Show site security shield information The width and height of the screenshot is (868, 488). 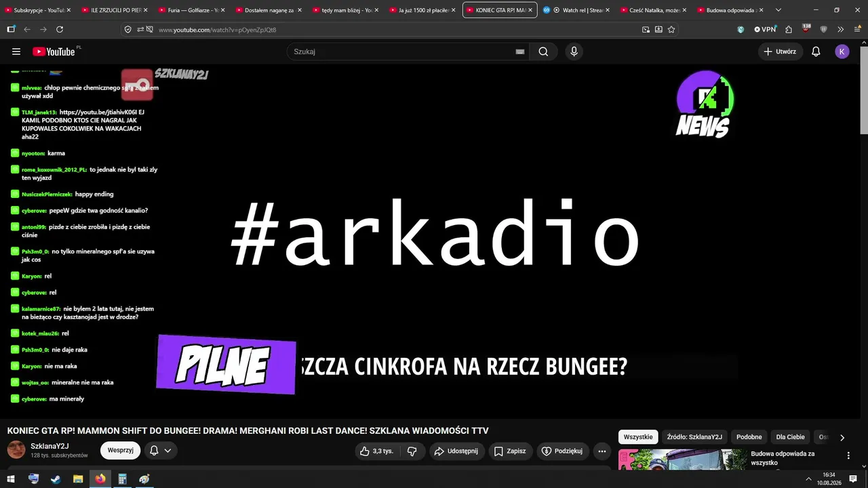click(x=128, y=30)
